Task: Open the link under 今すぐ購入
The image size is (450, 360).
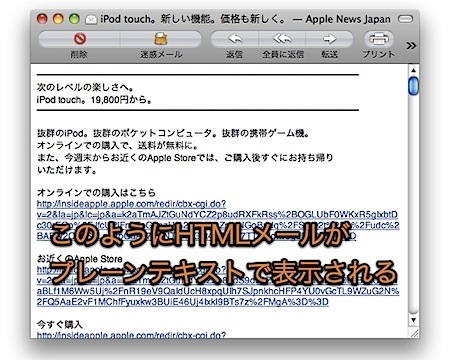Action: 131,335
